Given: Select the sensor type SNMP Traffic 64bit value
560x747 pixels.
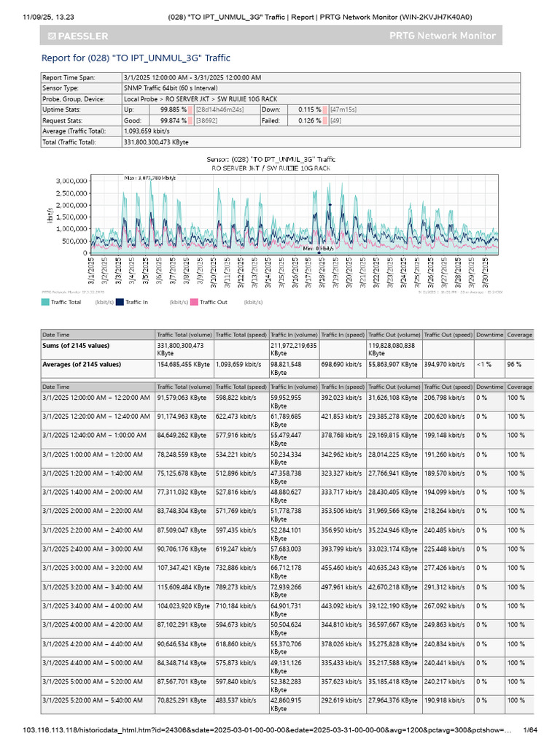Looking at the screenshot, I should point(171,88).
